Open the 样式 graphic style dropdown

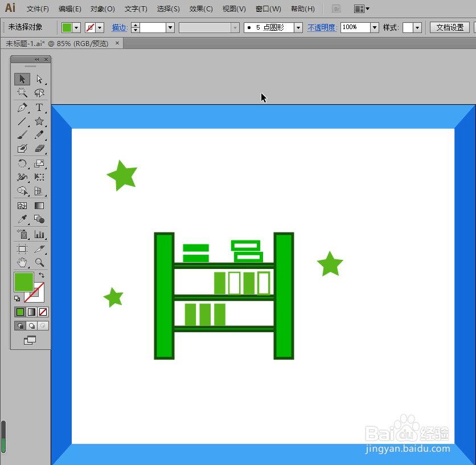point(417,28)
